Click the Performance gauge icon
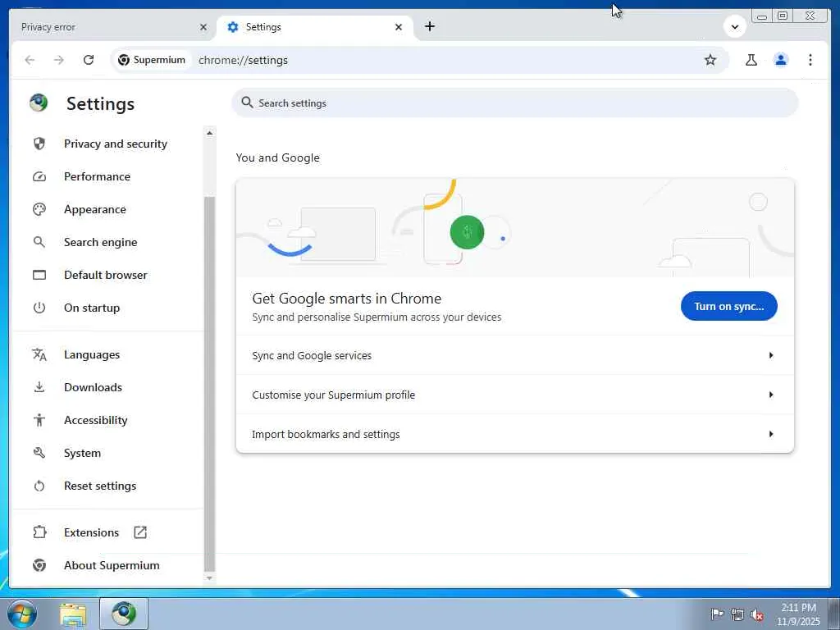840x630 pixels. point(39,177)
